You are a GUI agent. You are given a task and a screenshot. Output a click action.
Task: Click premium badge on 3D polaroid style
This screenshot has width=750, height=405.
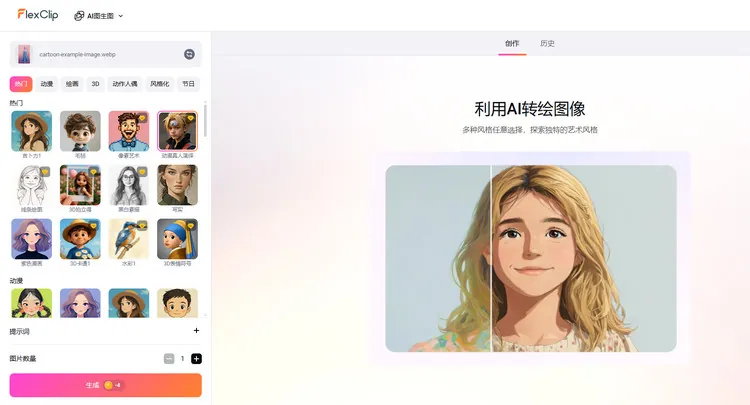[x=93, y=172]
